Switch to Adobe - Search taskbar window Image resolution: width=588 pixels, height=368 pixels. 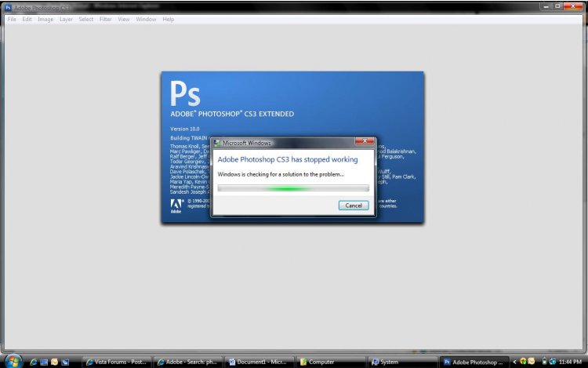[188, 362]
